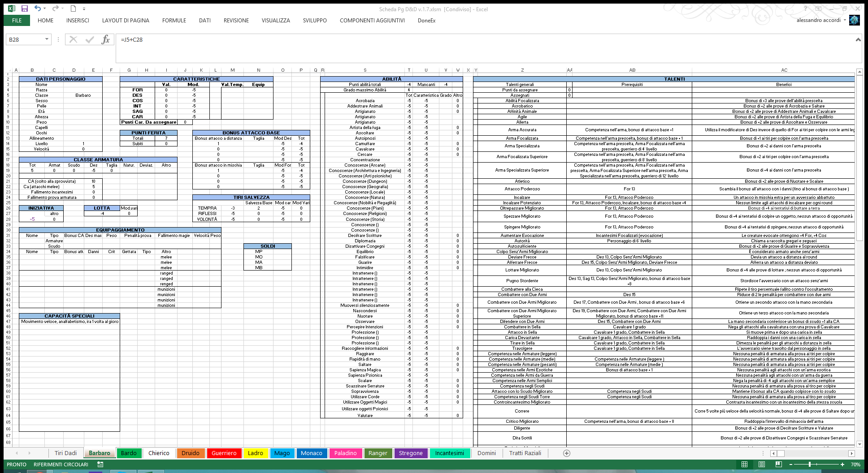Open the Name Box dropdown arrow
The height and width of the screenshot is (473, 868).
pyautogui.click(x=47, y=39)
